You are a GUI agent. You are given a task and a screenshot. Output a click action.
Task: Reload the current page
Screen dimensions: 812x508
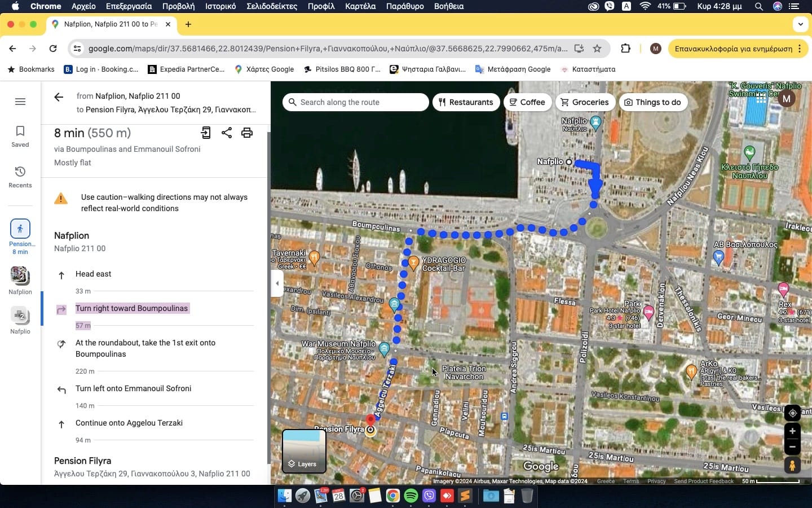click(x=53, y=49)
